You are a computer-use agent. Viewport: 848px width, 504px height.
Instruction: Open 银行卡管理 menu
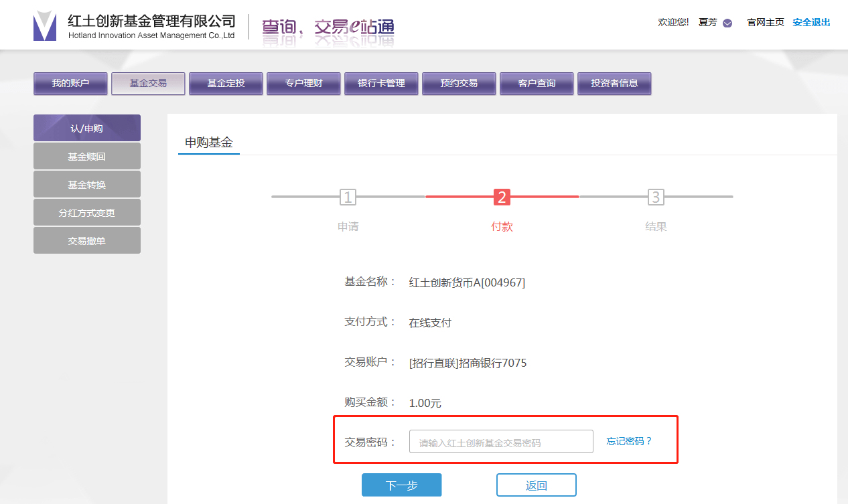tap(381, 84)
